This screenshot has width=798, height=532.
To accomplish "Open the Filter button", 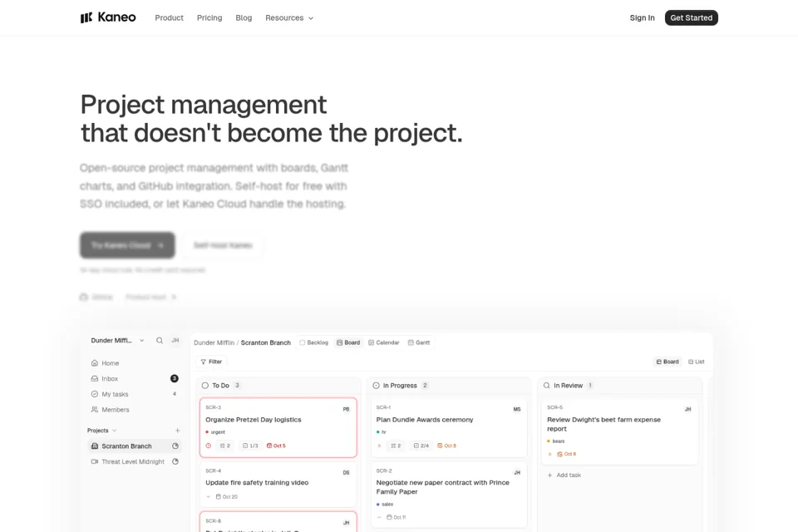I will pyautogui.click(x=211, y=362).
